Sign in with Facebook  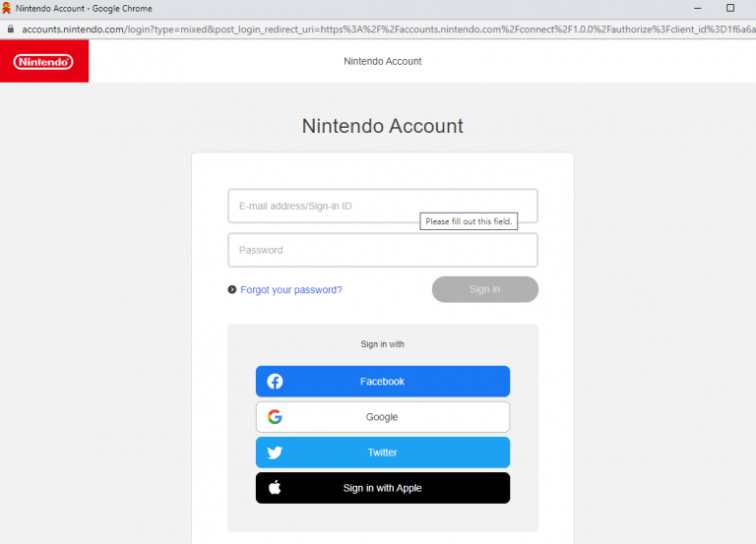coord(383,381)
